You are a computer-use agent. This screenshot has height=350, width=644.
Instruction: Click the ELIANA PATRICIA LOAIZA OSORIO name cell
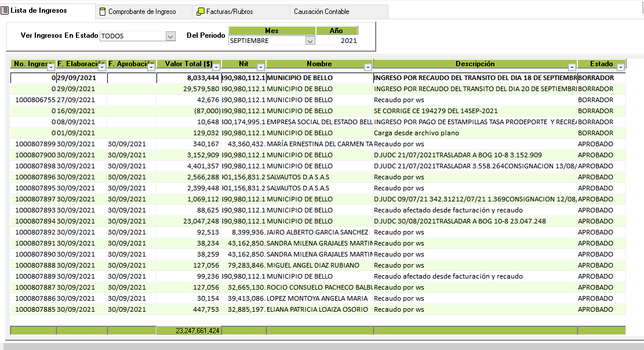coord(319,309)
